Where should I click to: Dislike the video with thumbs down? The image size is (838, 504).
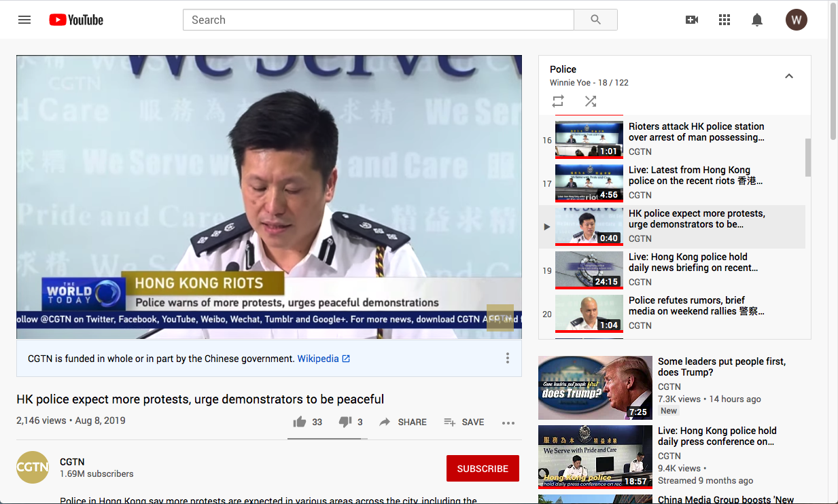tap(345, 422)
